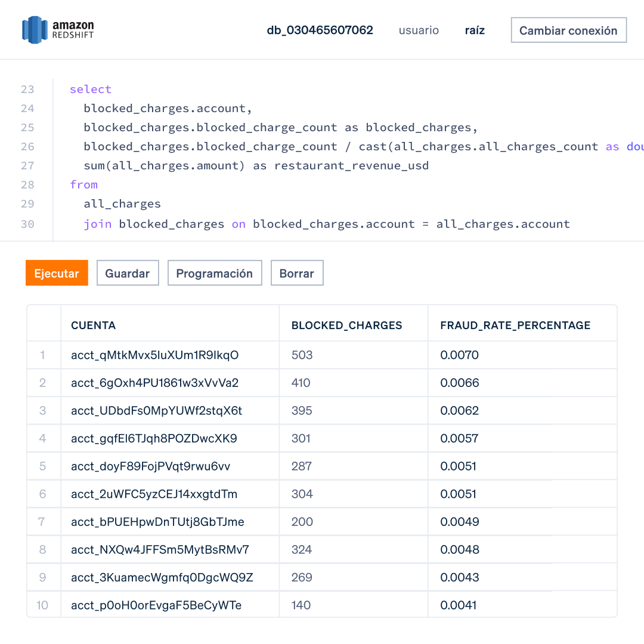Select account acct_qMtkMvx5IuXUm1R9IkqO
The height and width of the screenshot is (644, 644).
[x=155, y=355]
